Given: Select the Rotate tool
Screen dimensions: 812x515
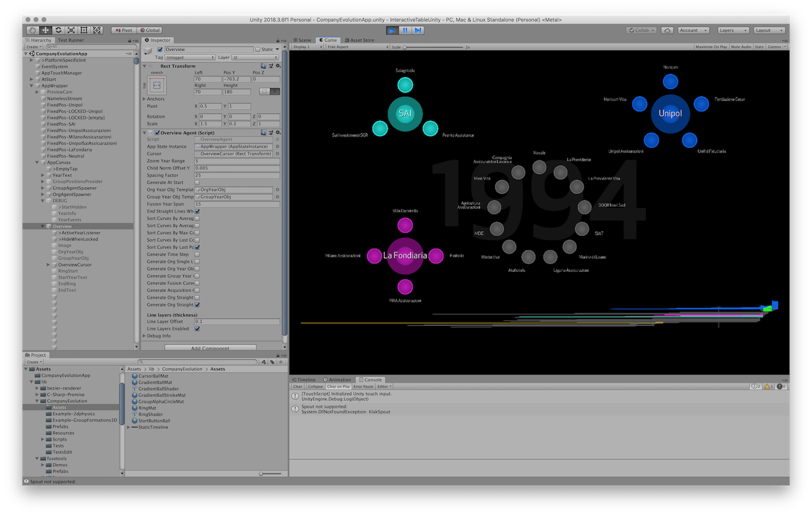Looking at the screenshot, I should coord(58,30).
